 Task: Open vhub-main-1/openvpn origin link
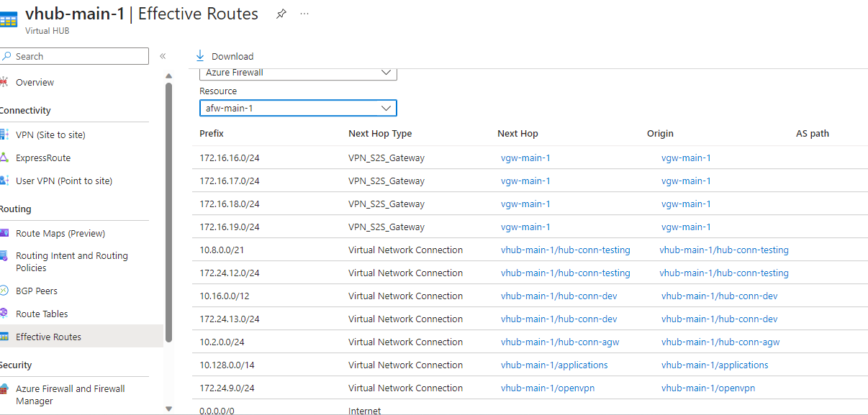pyautogui.click(x=708, y=388)
